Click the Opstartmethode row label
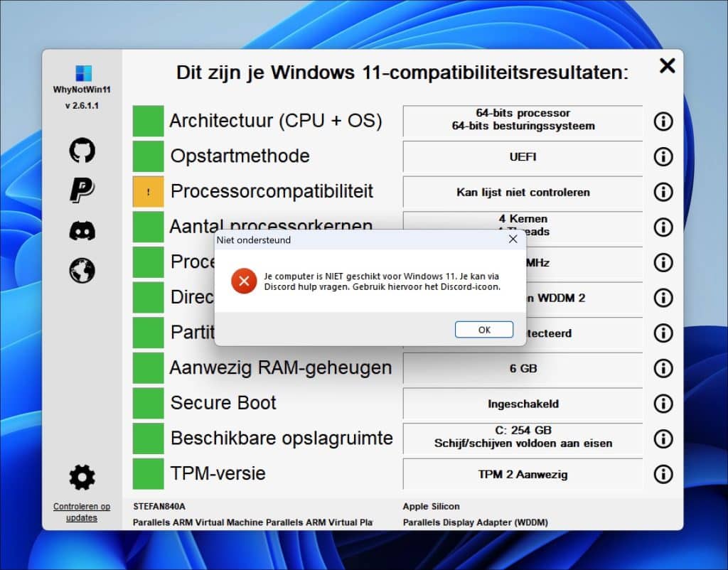728x570 pixels. (x=240, y=156)
